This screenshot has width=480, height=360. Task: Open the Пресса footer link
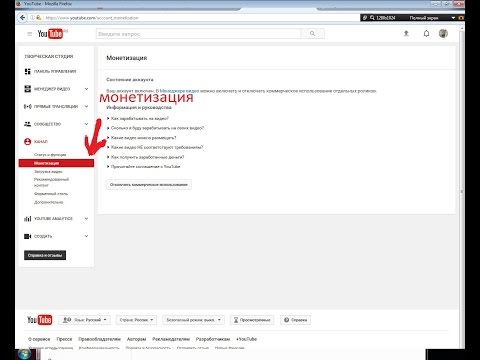click(64, 339)
